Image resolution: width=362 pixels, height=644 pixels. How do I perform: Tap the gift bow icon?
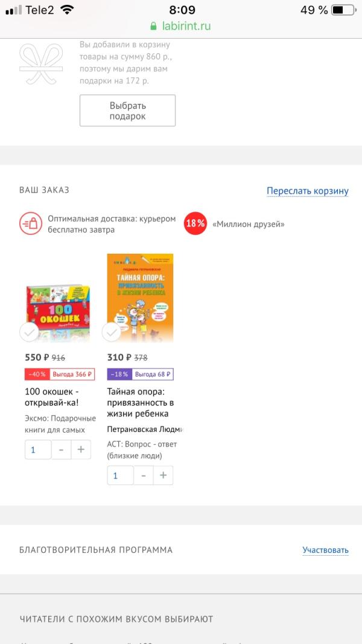[x=41, y=64]
